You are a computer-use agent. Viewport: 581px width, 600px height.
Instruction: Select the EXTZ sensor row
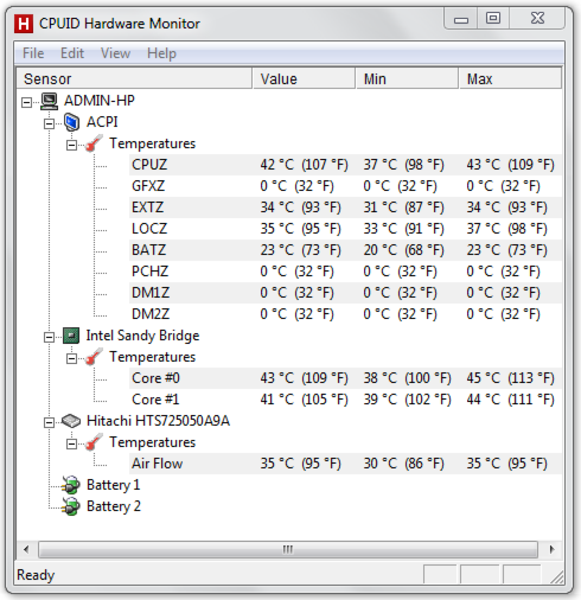click(346, 208)
